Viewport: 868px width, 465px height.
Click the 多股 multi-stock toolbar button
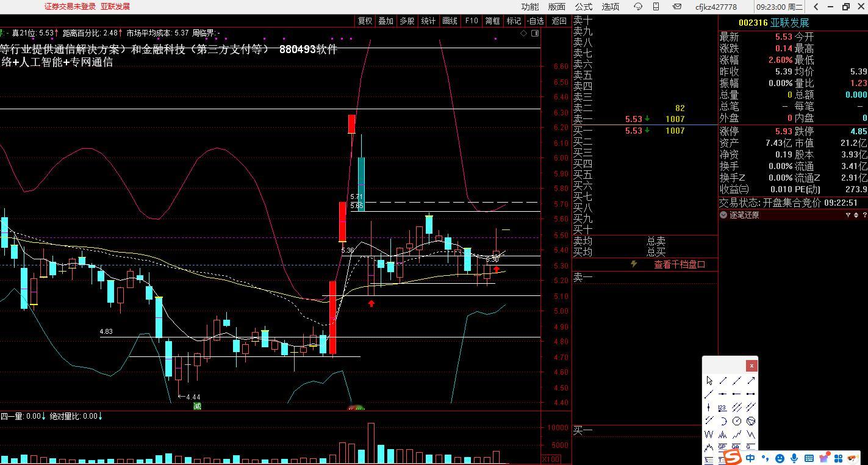click(x=407, y=21)
